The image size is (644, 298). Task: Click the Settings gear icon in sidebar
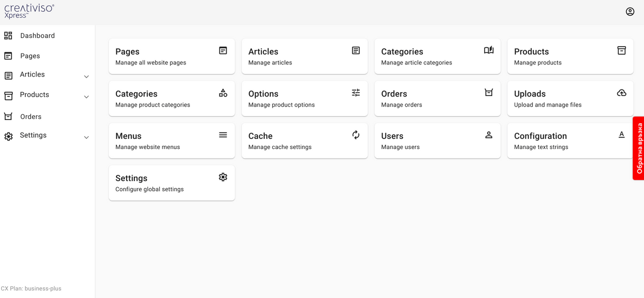pos(8,137)
